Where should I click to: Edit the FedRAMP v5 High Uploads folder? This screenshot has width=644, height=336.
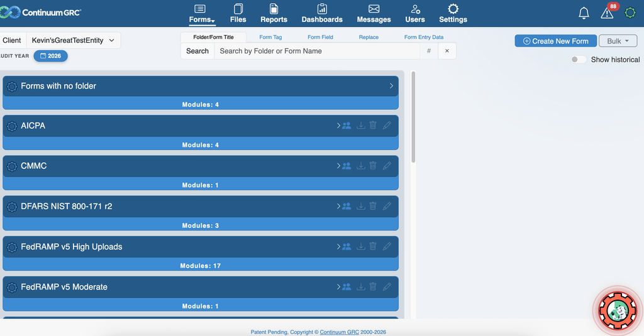point(387,246)
